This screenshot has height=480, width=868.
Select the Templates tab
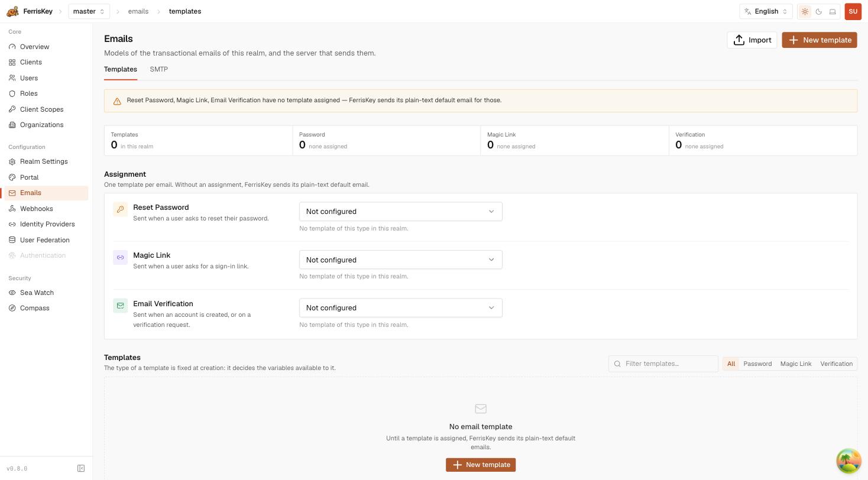pos(121,69)
